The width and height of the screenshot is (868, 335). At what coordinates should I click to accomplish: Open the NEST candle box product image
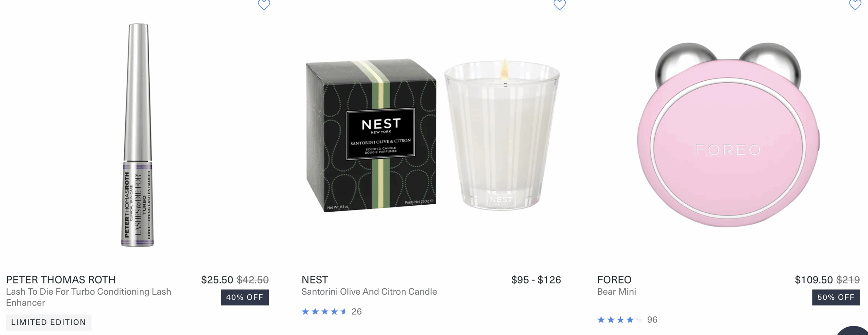(371, 135)
